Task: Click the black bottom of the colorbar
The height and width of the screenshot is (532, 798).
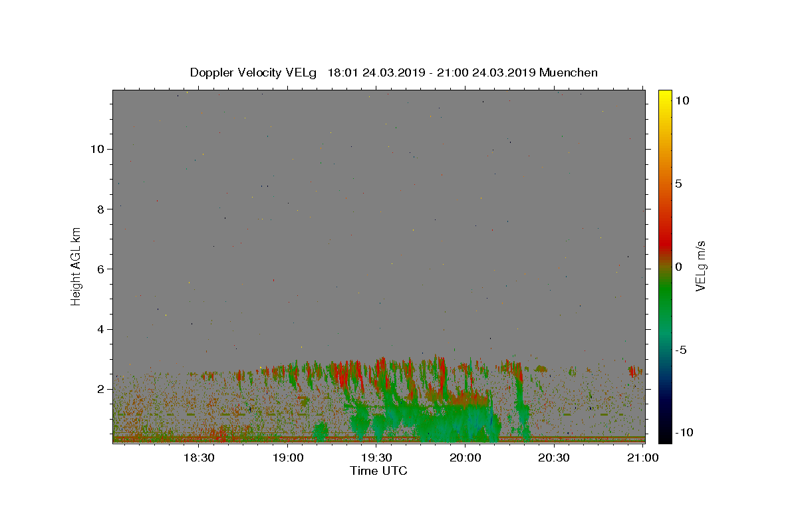Action: [x=664, y=436]
